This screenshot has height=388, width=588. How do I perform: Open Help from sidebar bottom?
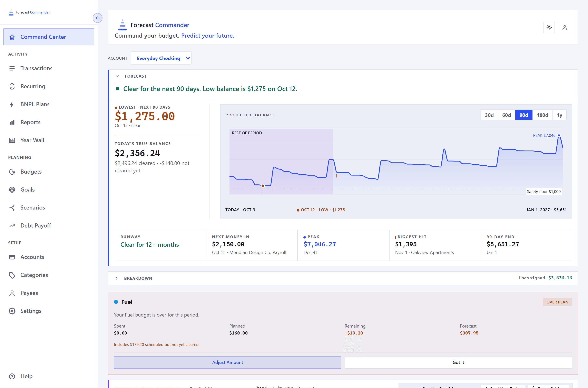tap(49, 376)
